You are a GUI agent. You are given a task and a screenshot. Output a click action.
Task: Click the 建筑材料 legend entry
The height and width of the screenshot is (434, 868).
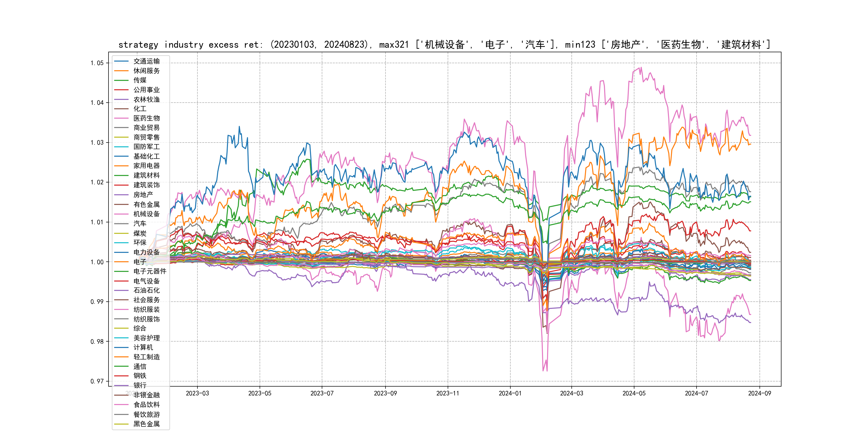[x=146, y=175]
